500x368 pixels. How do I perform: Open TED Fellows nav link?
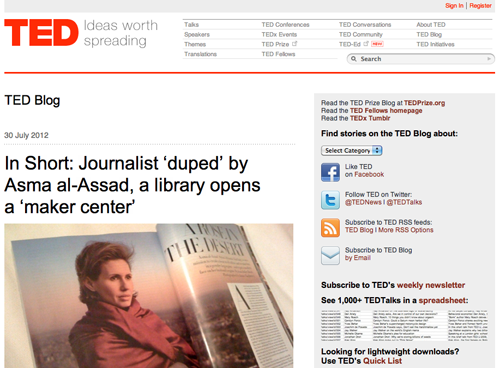(278, 54)
